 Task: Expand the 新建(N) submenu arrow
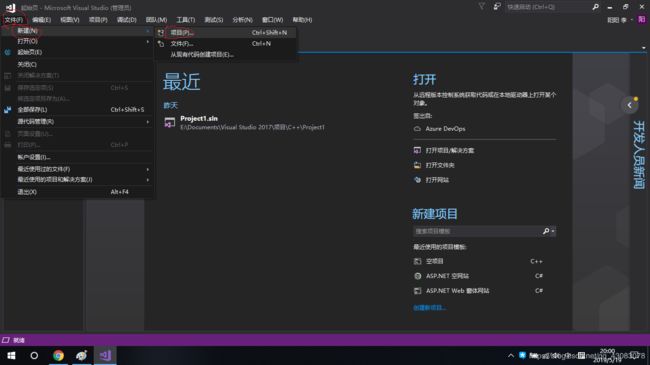(148, 31)
